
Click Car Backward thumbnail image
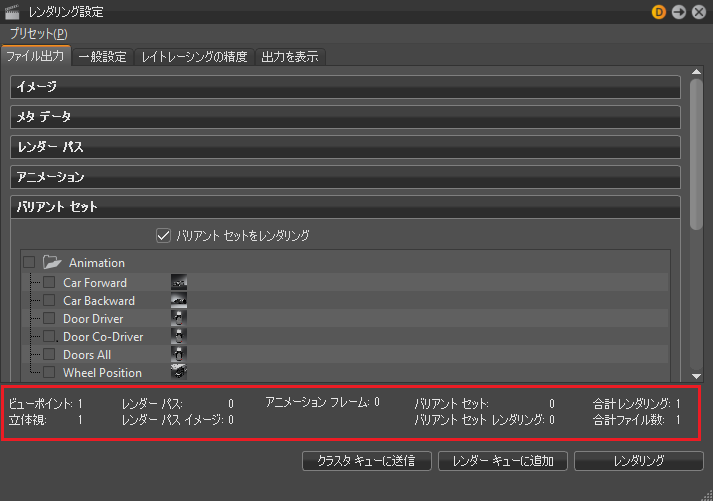click(179, 300)
